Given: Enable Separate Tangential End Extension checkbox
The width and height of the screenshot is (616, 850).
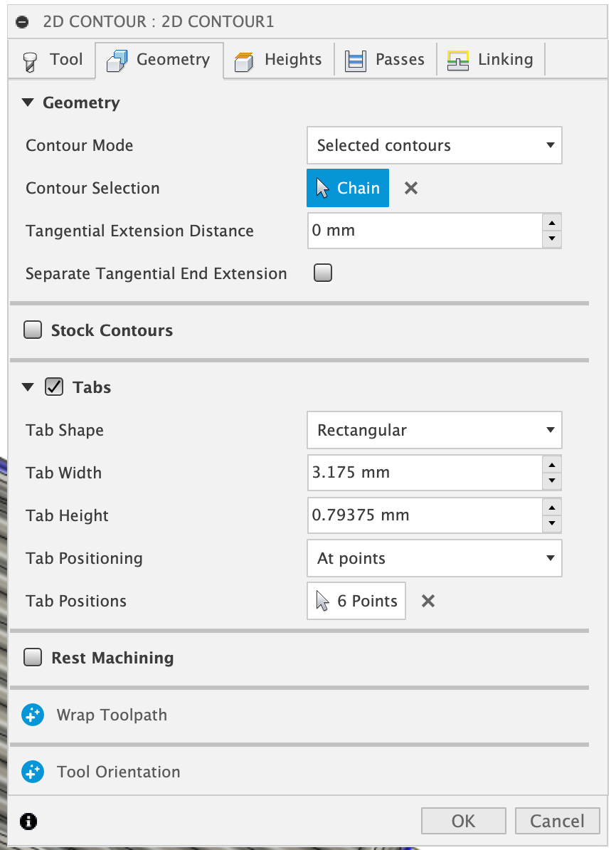Looking at the screenshot, I should tap(324, 273).
